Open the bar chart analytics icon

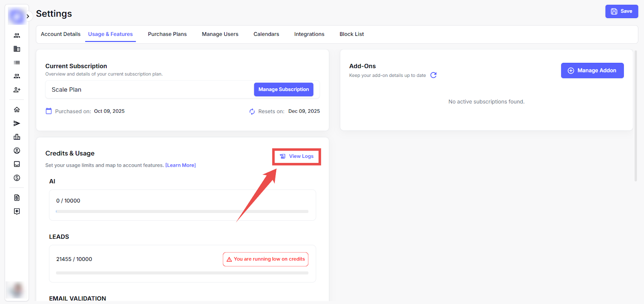(x=17, y=137)
